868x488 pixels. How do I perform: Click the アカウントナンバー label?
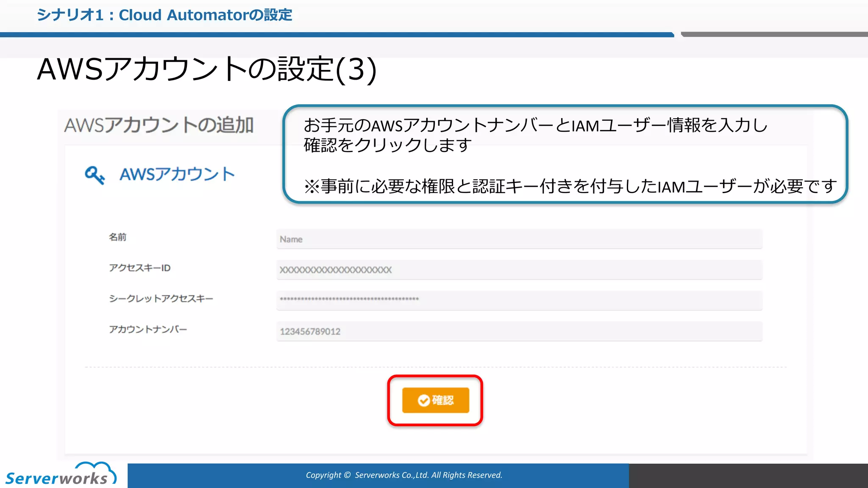click(148, 329)
